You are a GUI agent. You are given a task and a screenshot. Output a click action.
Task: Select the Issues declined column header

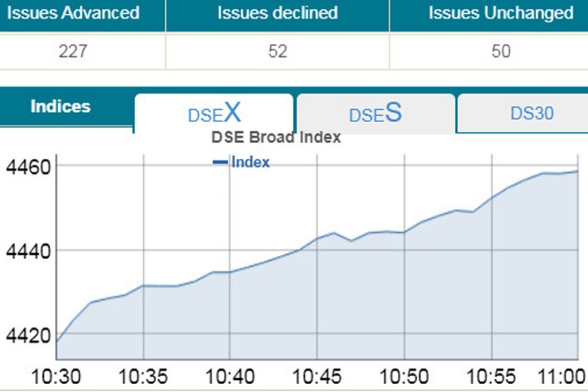(278, 13)
